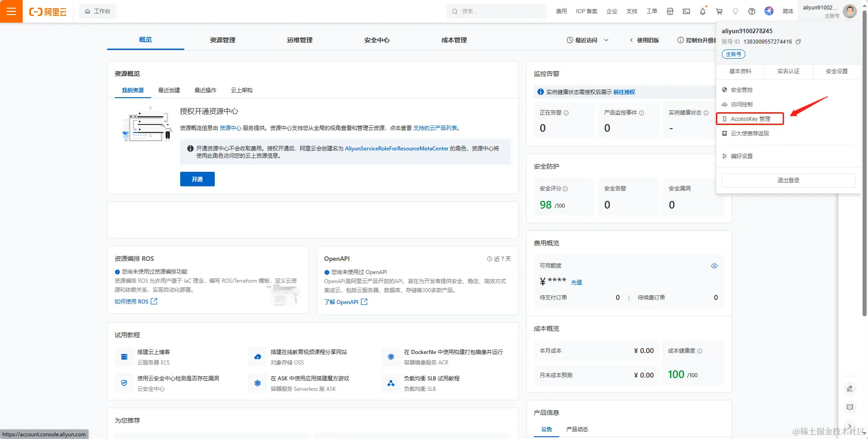Select the 我的资源 resource tab
Viewport: 868px width, 439px height.
pyautogui.click(x=133, y=90)
